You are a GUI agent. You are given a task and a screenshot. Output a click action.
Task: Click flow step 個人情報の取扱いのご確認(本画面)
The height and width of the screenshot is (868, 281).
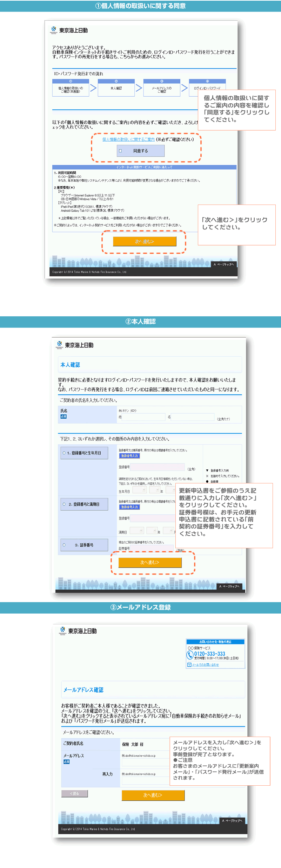coord(71,88)
